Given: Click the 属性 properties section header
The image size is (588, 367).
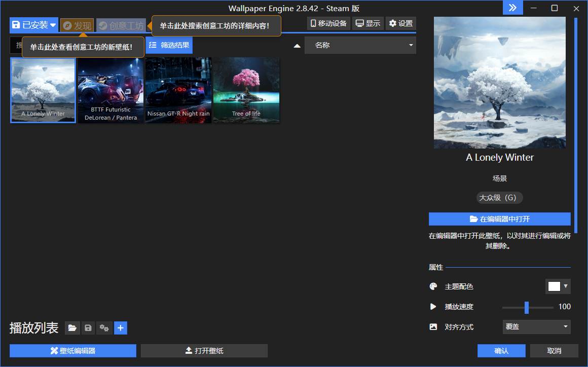Looking at the screenshot, I should point(436,267).
